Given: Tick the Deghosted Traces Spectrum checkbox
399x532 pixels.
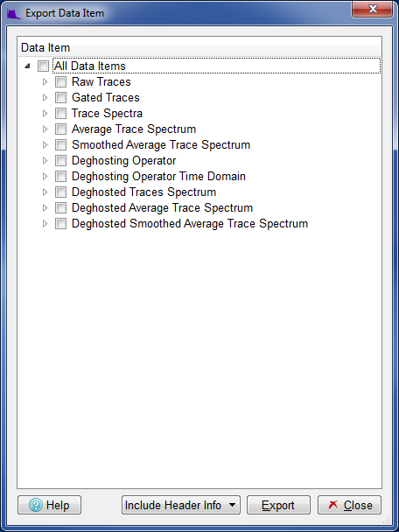Looking at the screenshot, I should tap(60, 192).
